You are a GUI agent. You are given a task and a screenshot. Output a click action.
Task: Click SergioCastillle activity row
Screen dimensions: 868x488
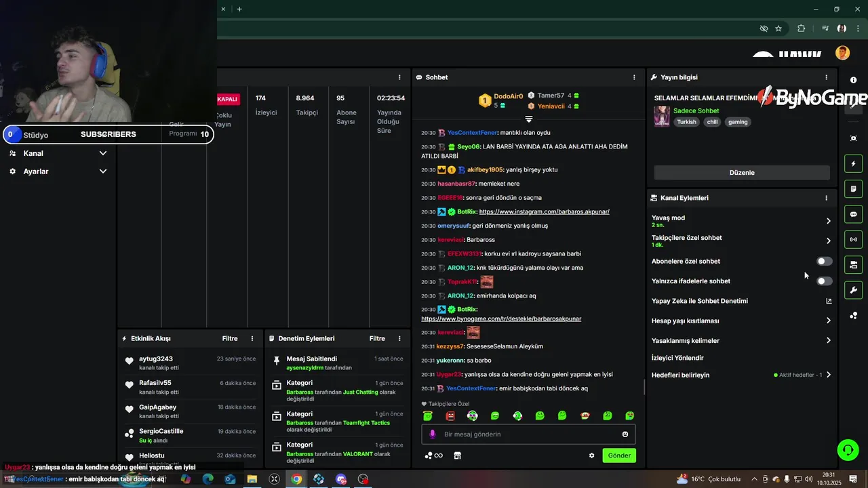pyautogui.click(x=190, y=435)
